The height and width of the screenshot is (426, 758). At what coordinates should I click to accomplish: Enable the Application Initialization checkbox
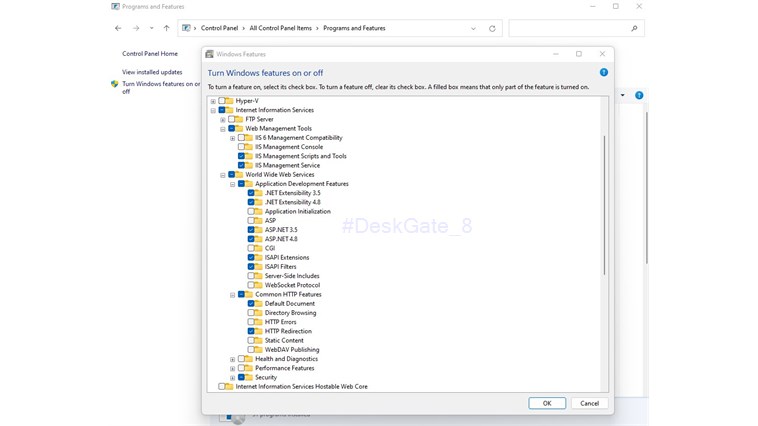click(251, 211)
